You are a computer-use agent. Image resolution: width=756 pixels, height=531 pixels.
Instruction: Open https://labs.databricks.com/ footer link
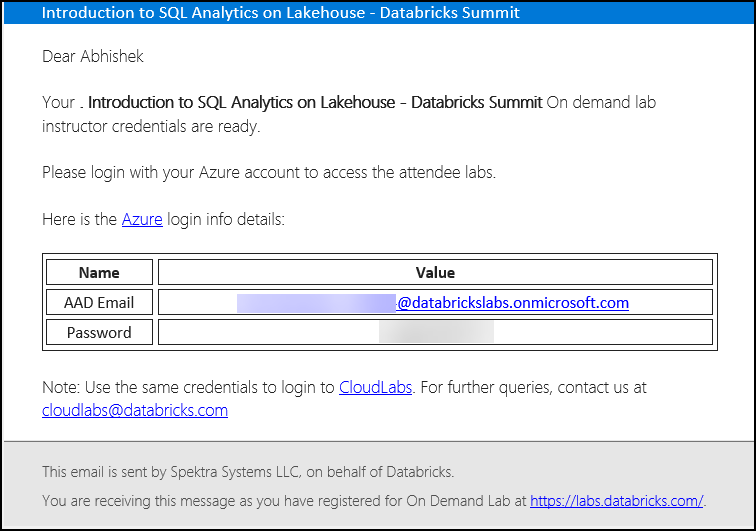[x=617, y=501]
